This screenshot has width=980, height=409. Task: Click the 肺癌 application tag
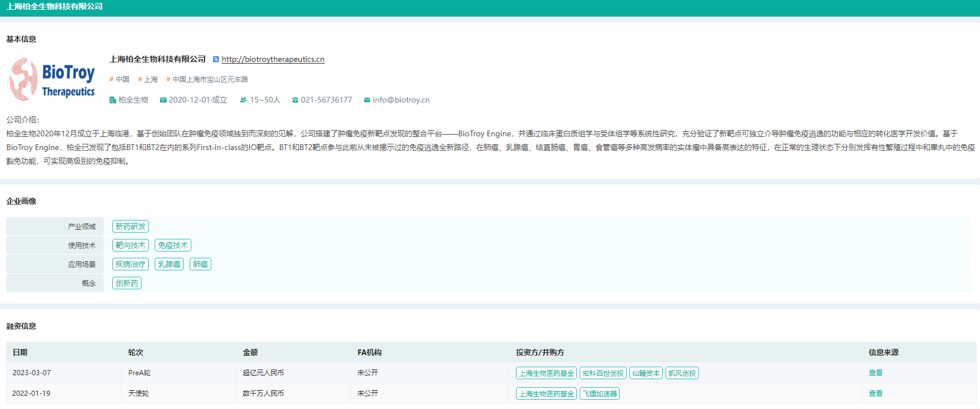[200, 265]
